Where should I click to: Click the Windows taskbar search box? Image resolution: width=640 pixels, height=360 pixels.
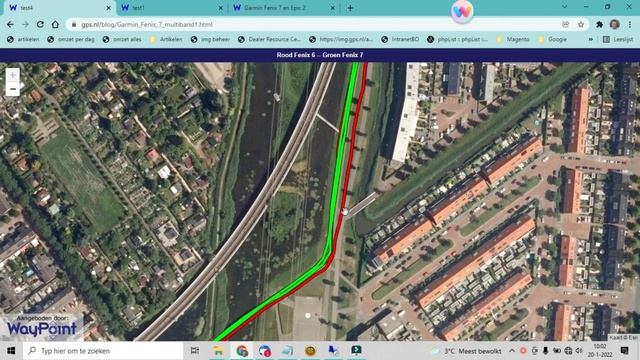(x=103, y=351)
